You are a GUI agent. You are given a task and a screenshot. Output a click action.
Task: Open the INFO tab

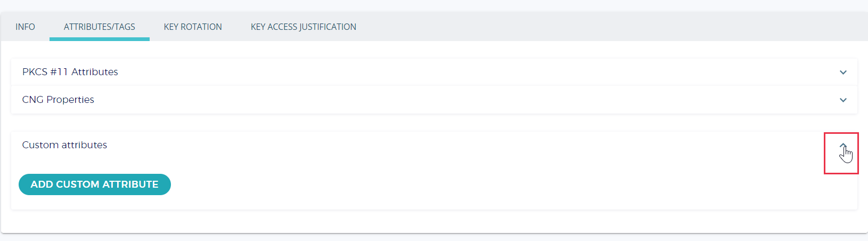tap(25, 27)
